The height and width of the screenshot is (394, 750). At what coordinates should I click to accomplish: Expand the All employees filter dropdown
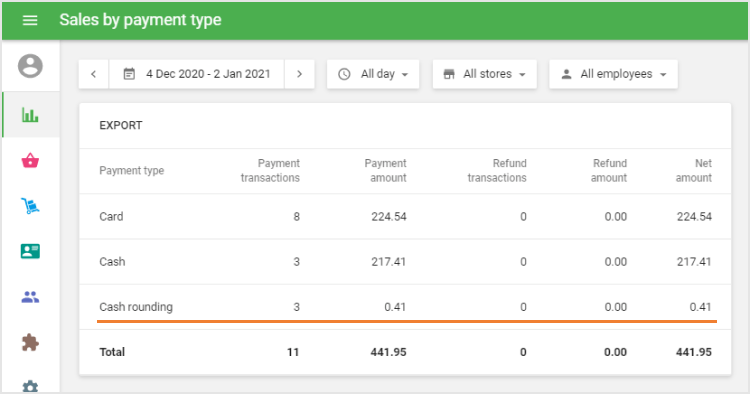pos(613,74)
